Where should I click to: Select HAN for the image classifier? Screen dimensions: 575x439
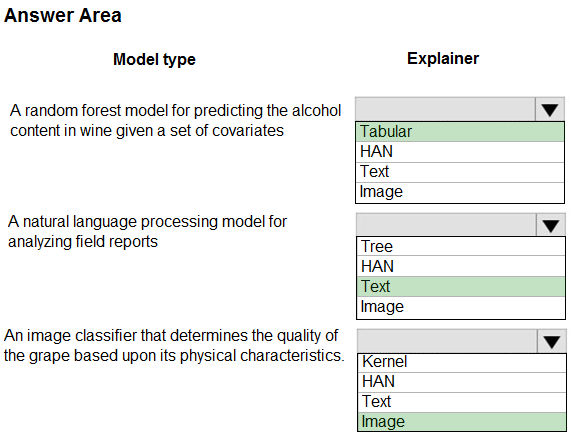click(x=462, y=382)
